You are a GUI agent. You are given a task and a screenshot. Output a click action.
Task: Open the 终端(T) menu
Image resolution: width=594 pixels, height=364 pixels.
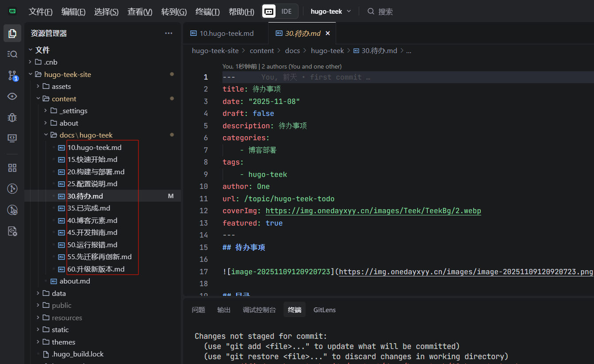[207, 12]
